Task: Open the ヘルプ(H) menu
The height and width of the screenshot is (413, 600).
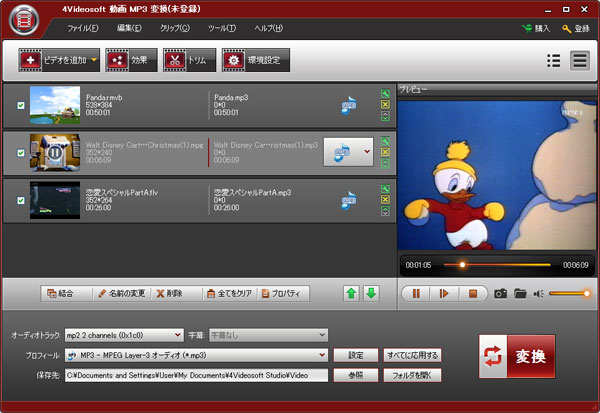Action: [269, 28]
